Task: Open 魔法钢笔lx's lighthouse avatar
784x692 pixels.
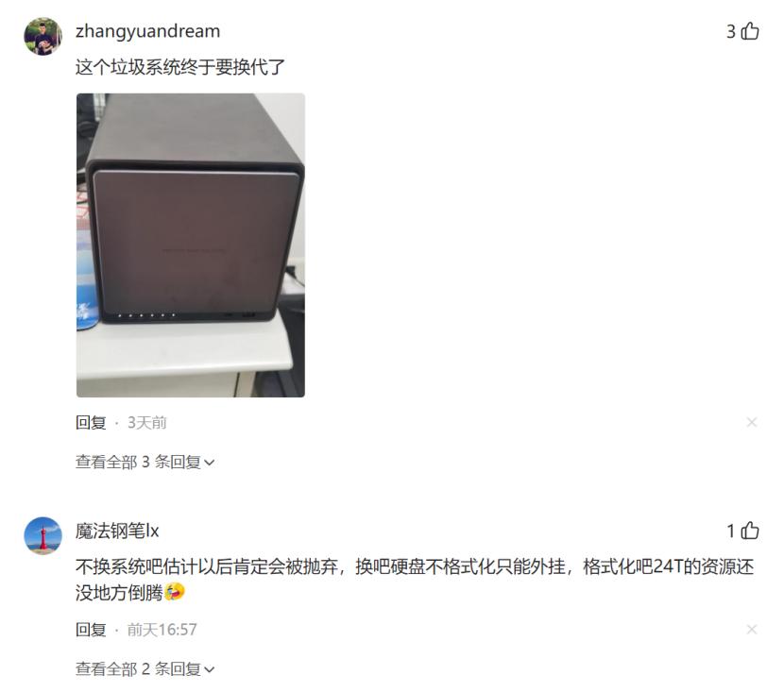Action: pos(43,535)
